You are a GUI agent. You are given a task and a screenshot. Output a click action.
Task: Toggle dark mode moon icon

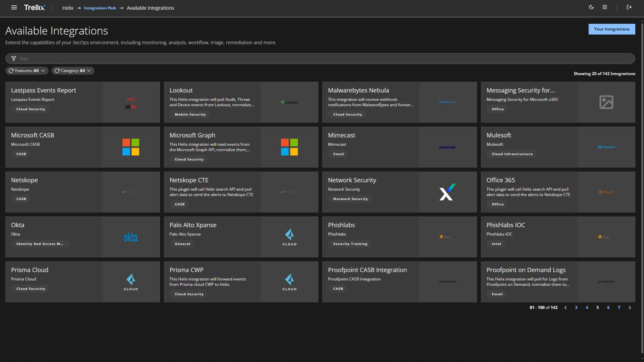[591, 7]
